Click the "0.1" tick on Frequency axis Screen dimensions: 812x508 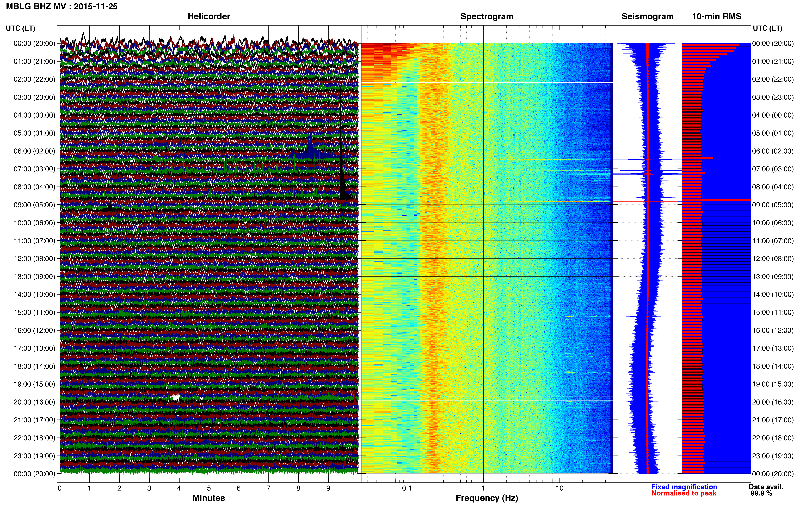tap(407, 488)
